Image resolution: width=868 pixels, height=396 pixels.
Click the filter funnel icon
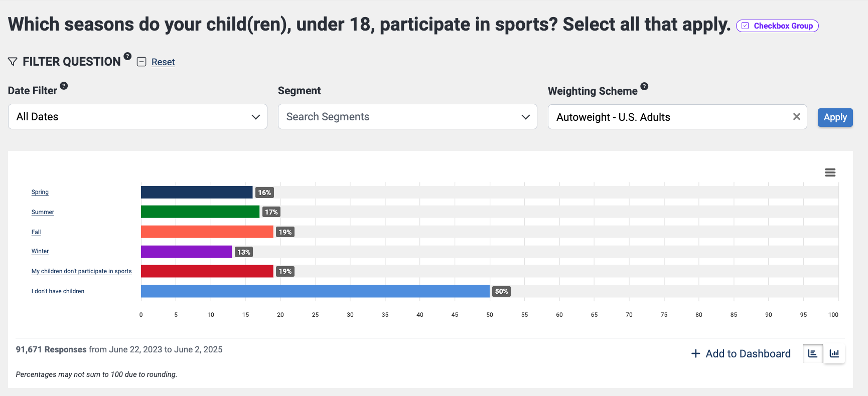(13, 62)
